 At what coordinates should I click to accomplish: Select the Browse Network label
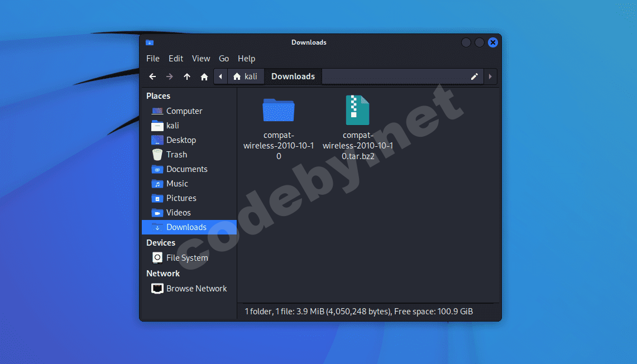click(x=197, y=289)
